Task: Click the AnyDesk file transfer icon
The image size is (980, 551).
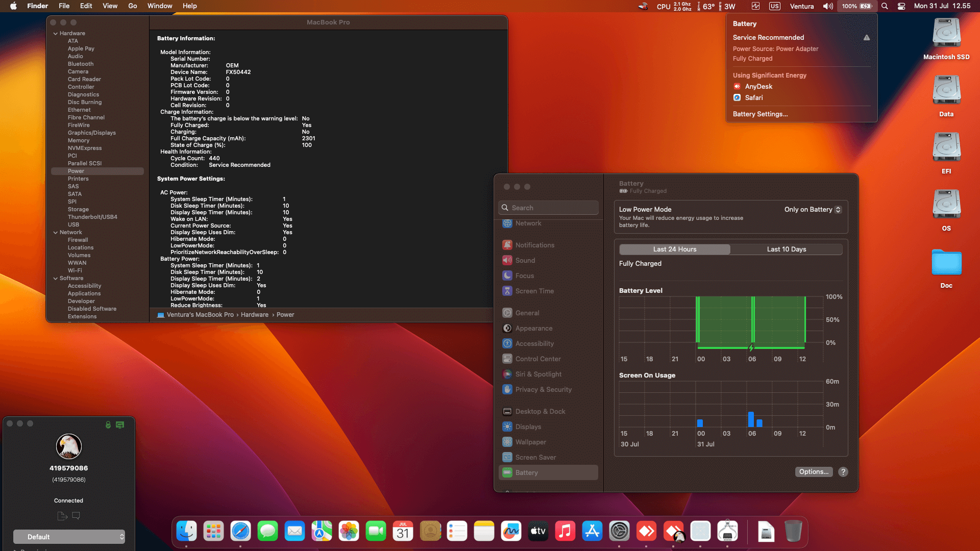Action: [x=62, y=516]
